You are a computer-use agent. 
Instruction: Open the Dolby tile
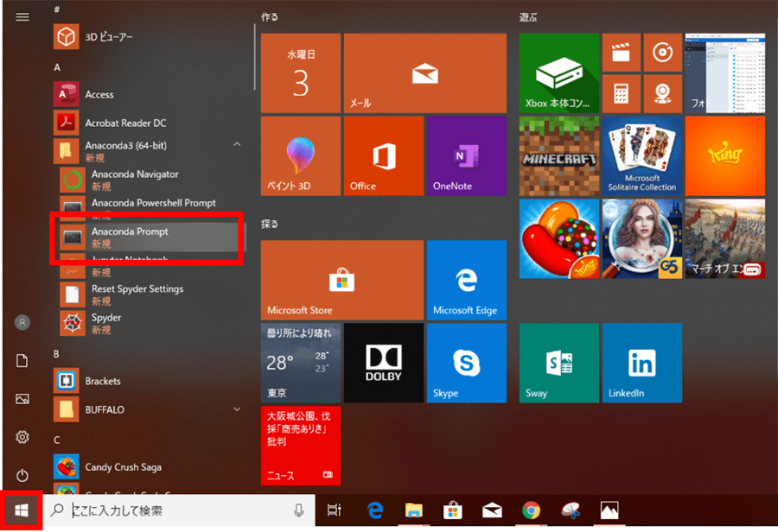[x=384, y=363]
